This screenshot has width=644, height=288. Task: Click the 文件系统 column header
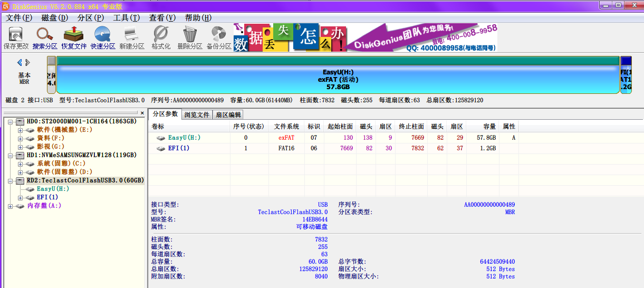pyautogui.click(x=286, y=127)
